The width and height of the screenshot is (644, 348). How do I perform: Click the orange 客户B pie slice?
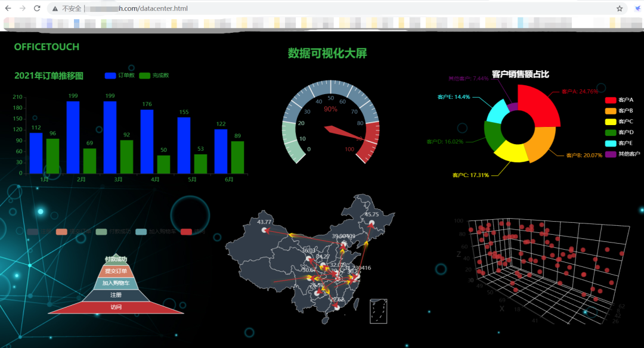tap(542, 145)
